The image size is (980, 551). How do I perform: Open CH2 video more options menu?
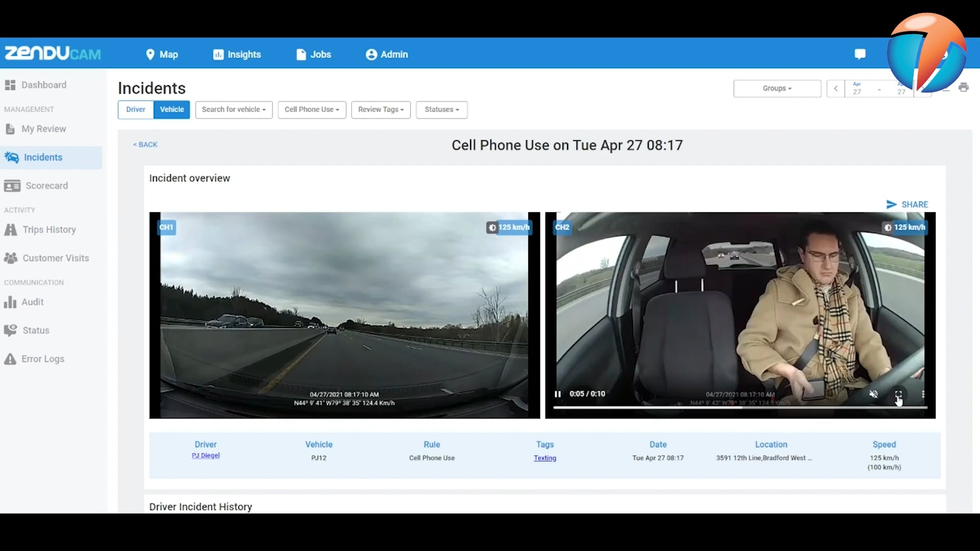tap(923, 394)
